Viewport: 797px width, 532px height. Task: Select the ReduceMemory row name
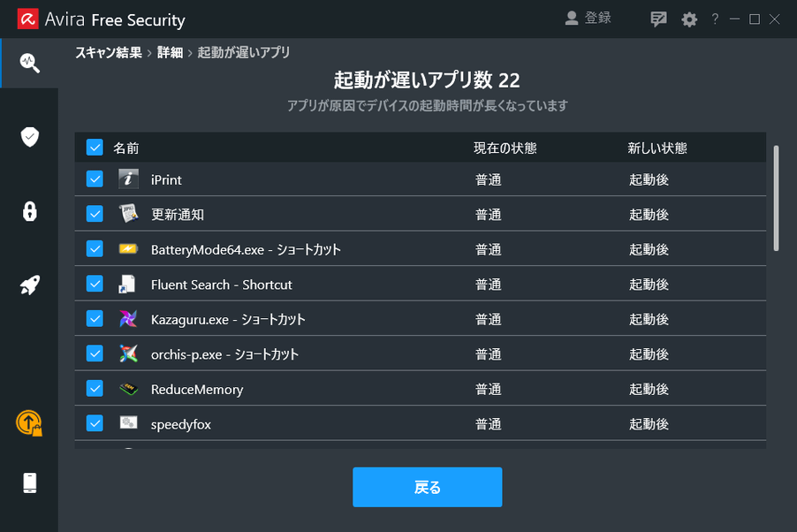(197, 390)
